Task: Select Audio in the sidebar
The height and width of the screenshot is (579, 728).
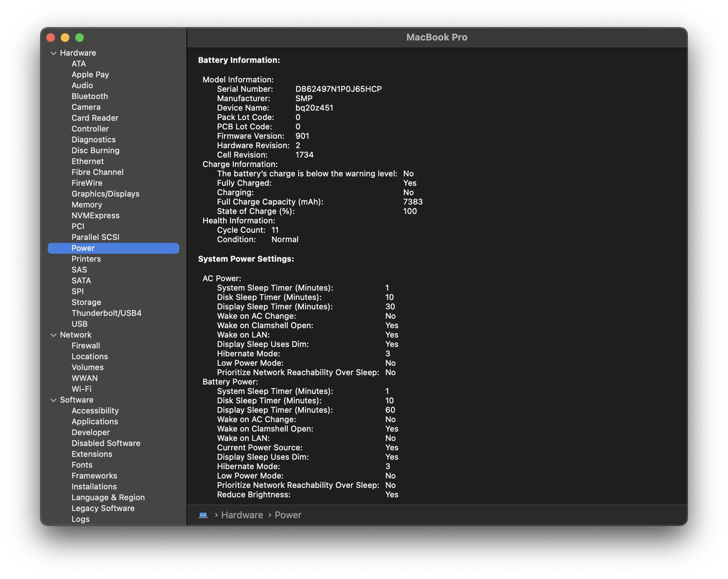Action: [x=82, y=85]
